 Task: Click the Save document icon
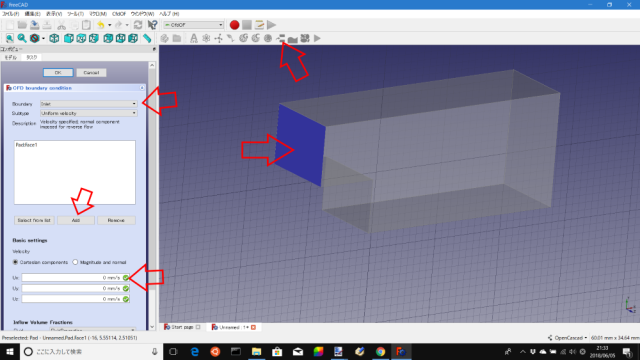point(35,25)
